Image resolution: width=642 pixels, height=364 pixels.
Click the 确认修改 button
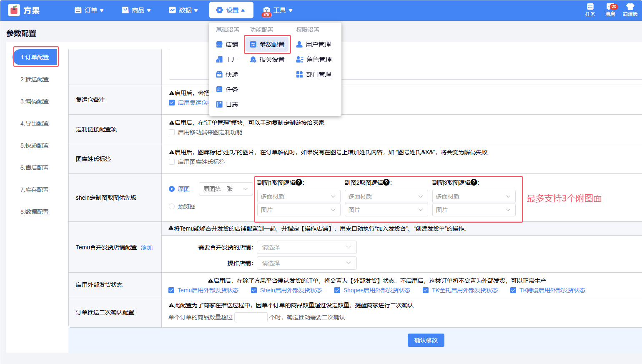(x=426, y=340)
